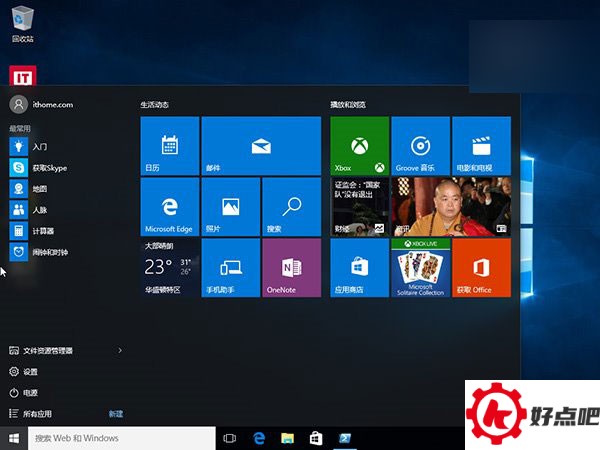Image resolution: width=600 pixels, height=450 pixels.
Task: Open the Power (电源) menu
Action: [23, 393]
